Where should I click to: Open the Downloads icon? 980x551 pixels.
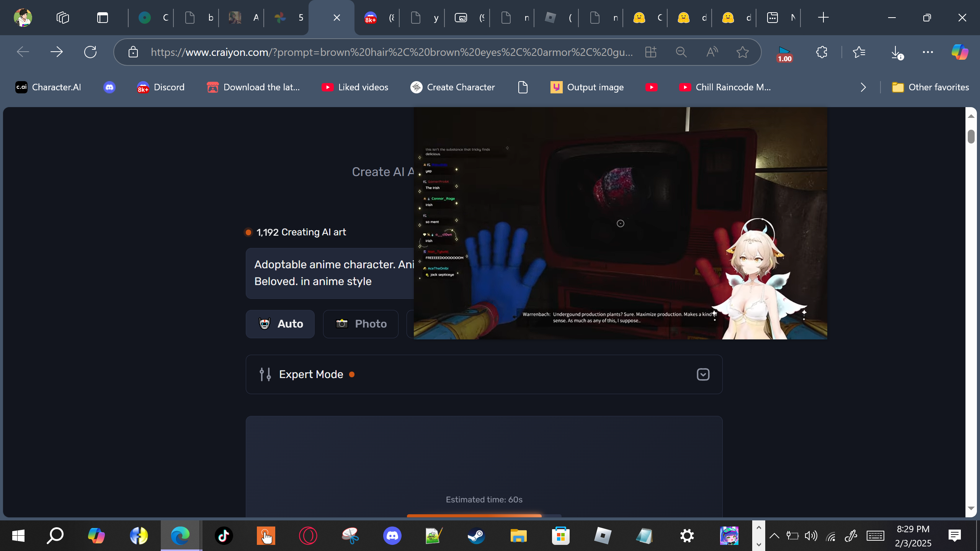[x=897, y=53]
